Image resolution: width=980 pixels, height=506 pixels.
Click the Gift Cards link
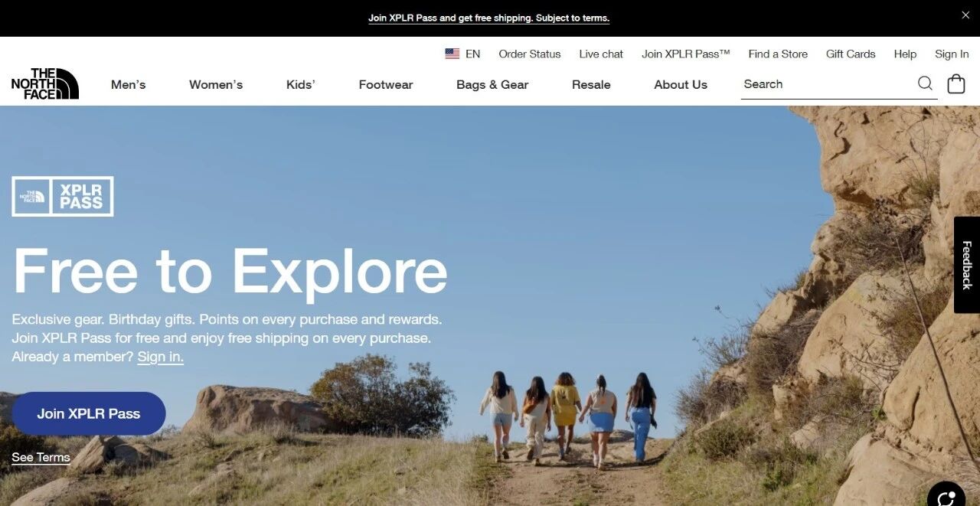pyautogui.click(x=851, y=54)
